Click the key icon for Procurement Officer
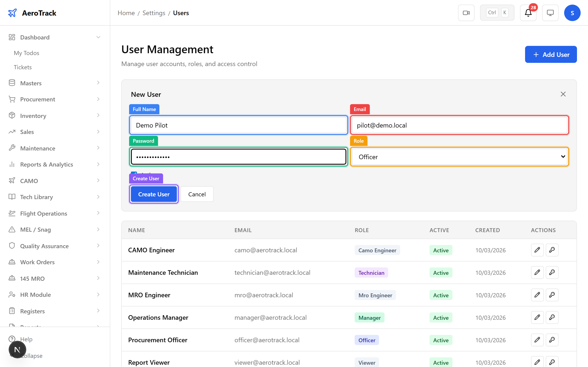The height and width of the screenshot is (367, 588). click(x=552, y=340)
